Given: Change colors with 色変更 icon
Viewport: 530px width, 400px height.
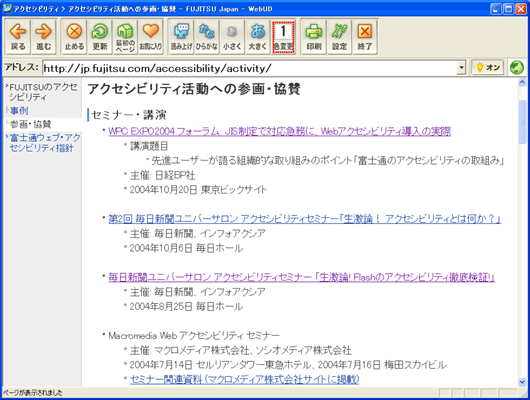Looking at the screenshot, I should (283, 37).
